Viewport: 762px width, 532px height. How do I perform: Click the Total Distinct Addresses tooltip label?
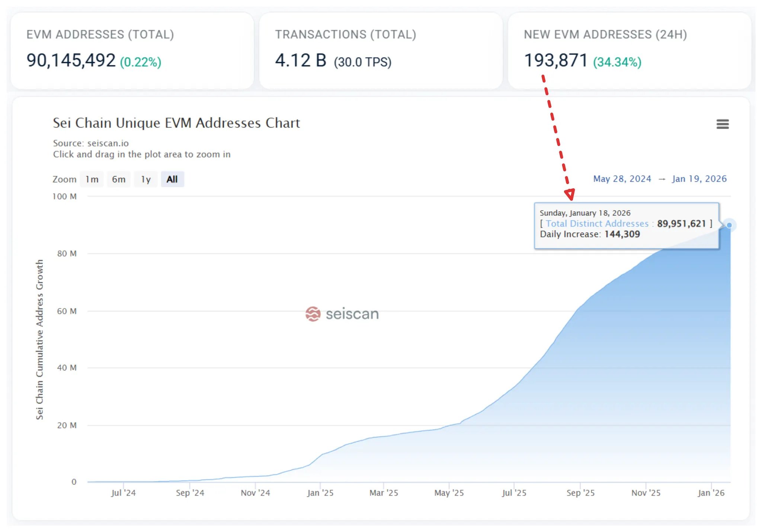(597, 223)
